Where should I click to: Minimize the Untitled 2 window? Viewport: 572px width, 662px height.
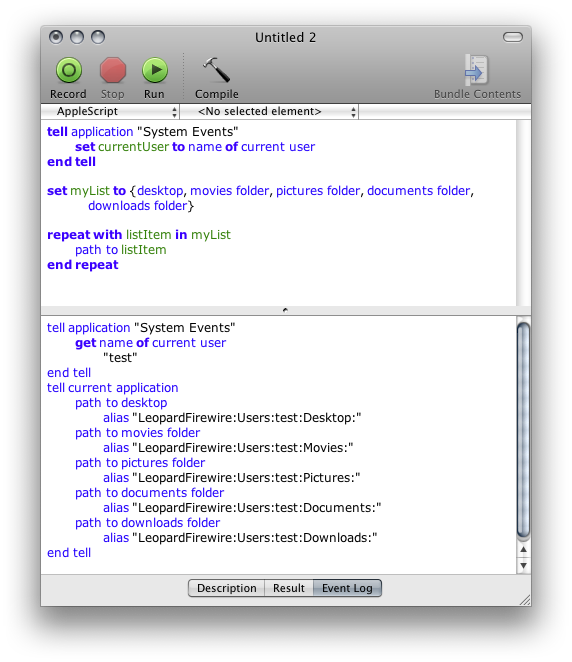tap(77, 37)
